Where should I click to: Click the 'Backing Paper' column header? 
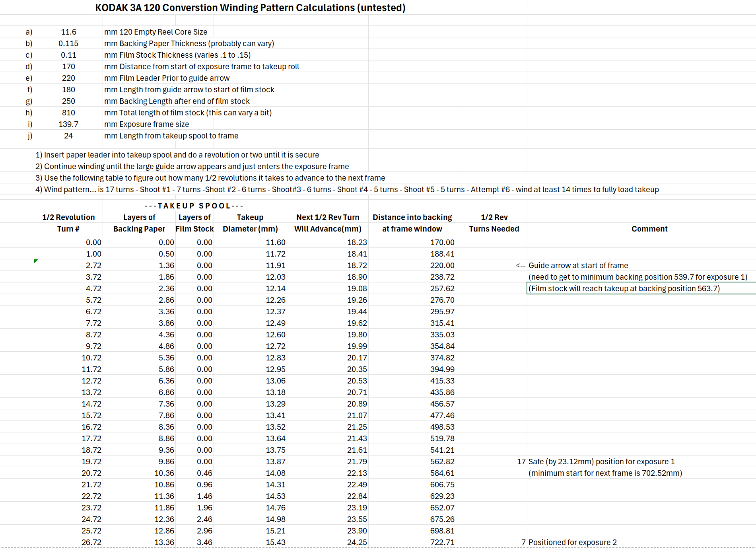[x=139, y=229]
